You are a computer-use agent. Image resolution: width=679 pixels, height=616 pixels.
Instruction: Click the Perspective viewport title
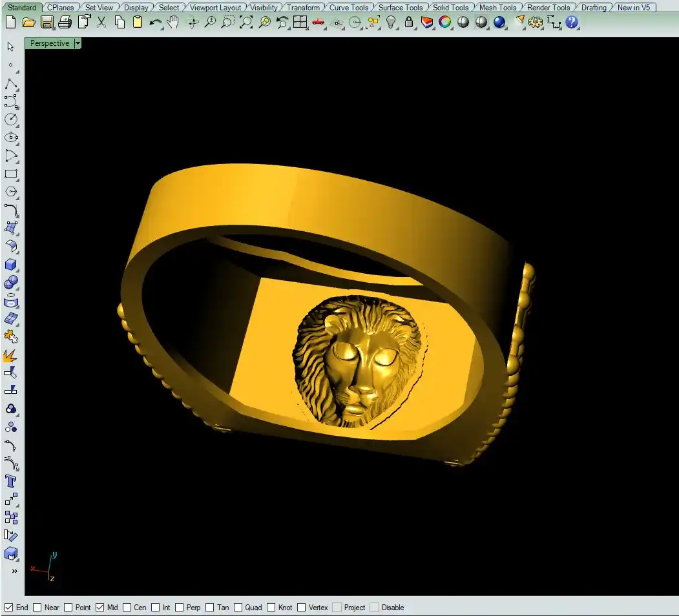(x=50, y=43)
